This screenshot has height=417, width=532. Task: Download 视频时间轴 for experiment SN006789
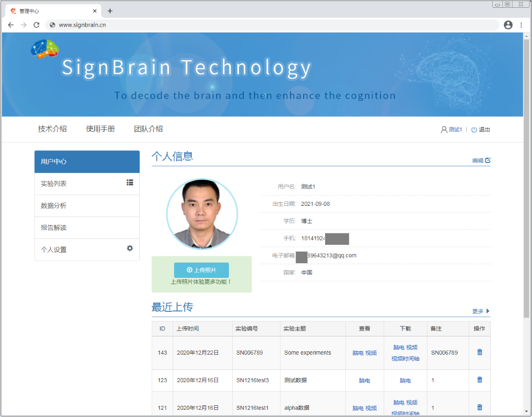[x=405, y=358]
